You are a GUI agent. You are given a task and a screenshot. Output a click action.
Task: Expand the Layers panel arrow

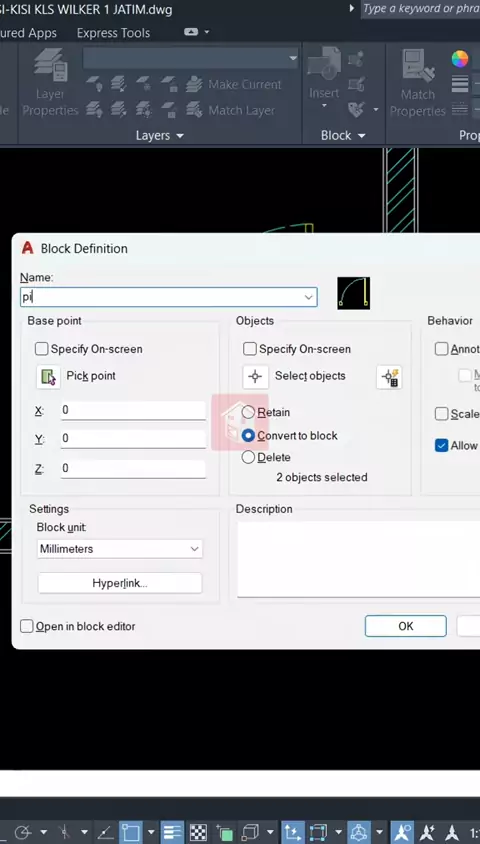(x=180, y=136)
